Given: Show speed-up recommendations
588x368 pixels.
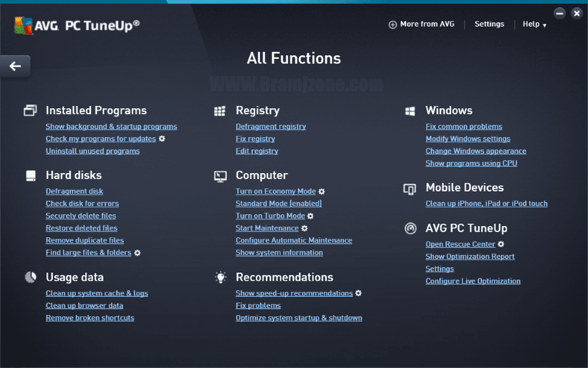Looking at the screenshot, I should 294,293.
